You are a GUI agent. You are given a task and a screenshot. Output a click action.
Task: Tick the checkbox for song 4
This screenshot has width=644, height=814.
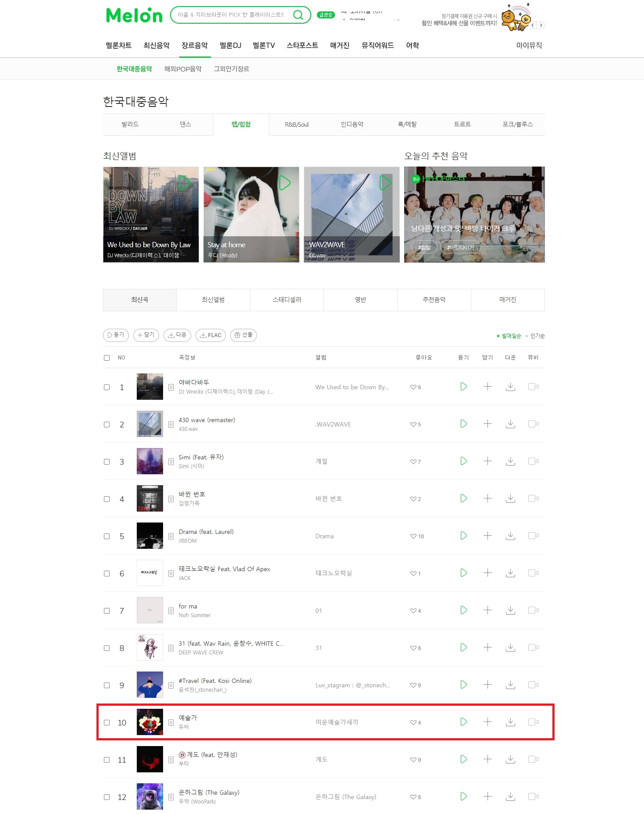click(x=107, y=499)
